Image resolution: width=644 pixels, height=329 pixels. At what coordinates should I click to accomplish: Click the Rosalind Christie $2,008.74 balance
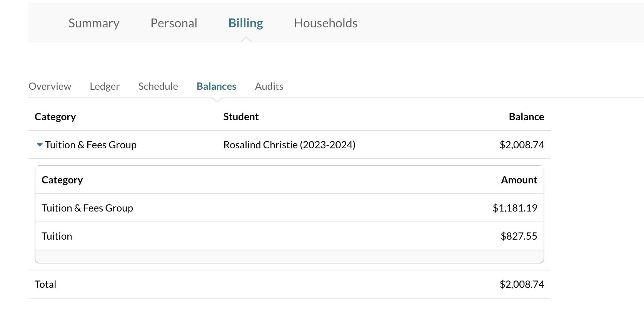[522, 145]
